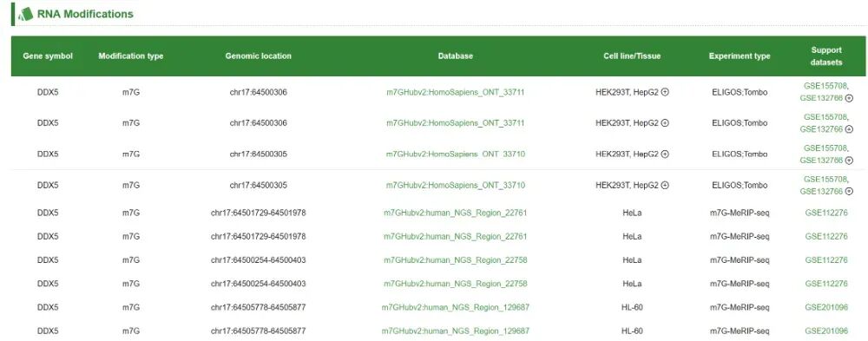Click the Genomic location column header
This screenshot has height=341, width=868.
pyautogui.click(x=258, y=56)
